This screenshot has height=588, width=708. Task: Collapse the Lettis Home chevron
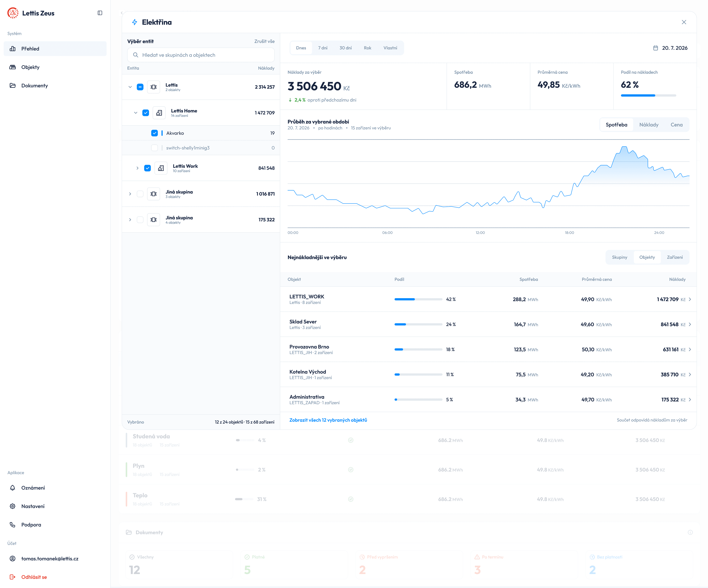tap(136, 113)
